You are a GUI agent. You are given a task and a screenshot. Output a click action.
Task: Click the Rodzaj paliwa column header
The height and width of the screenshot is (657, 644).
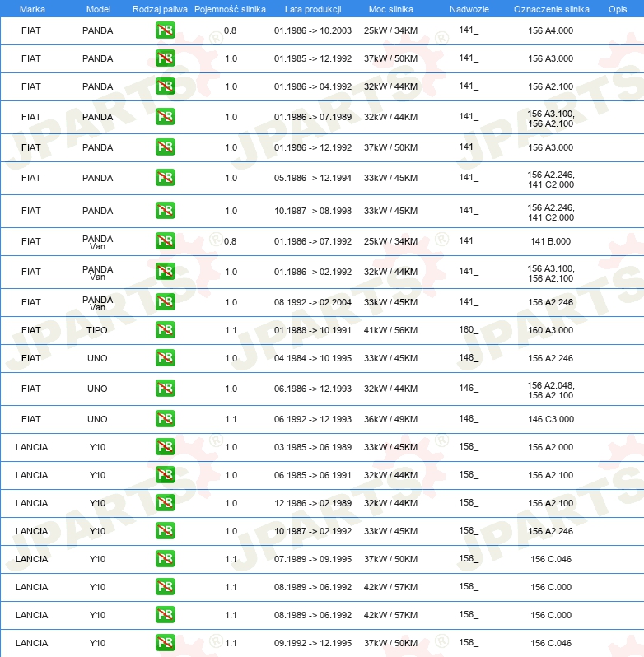coord(160,9)
